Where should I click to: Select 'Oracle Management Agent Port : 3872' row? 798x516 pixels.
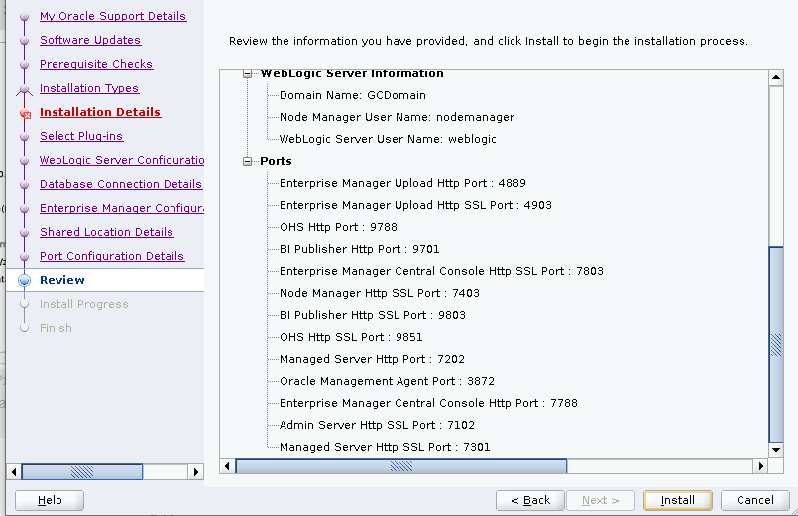(387, 381)
